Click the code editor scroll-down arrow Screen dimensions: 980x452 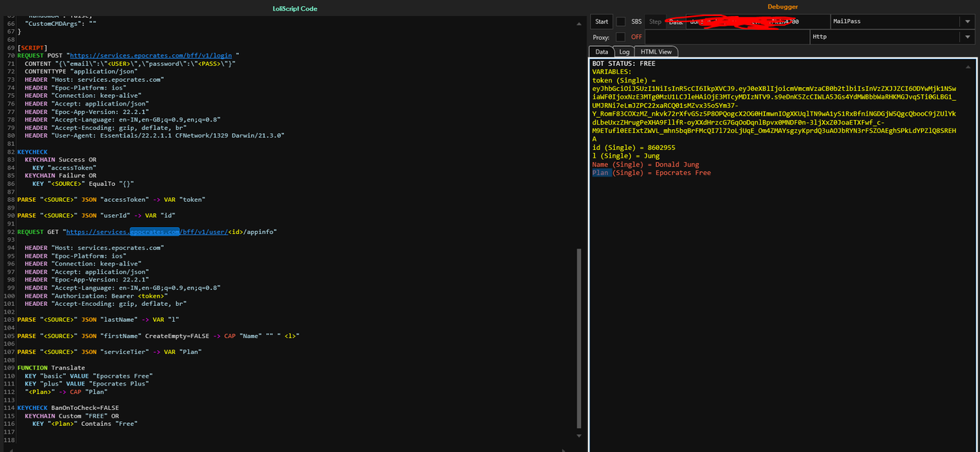click(x=580, y=435)
